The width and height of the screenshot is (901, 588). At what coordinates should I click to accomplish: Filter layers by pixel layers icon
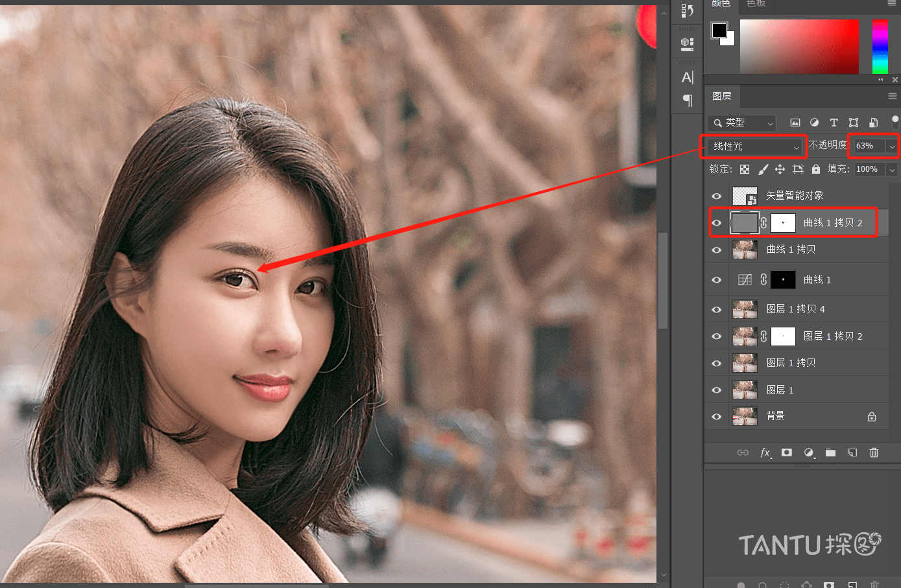pyautogui.click(x=795, y=123)
